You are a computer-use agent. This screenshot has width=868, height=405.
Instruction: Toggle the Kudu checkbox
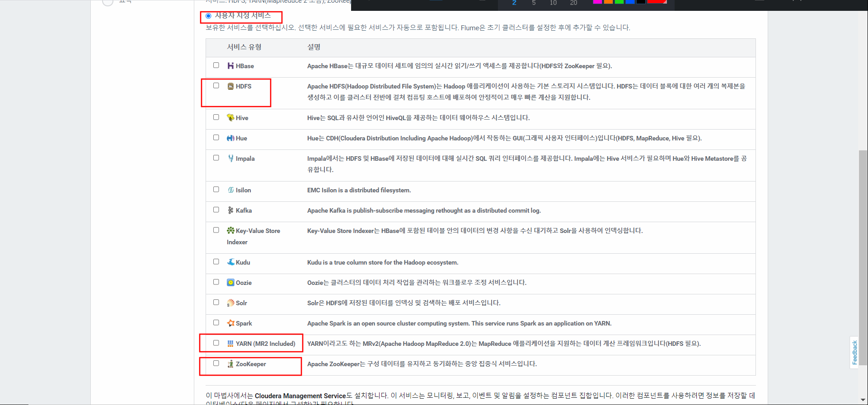216,261
